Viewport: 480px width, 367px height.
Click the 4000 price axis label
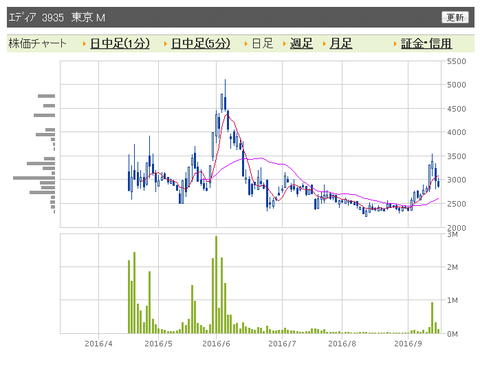pyautogui.click(x=456, y=132)
